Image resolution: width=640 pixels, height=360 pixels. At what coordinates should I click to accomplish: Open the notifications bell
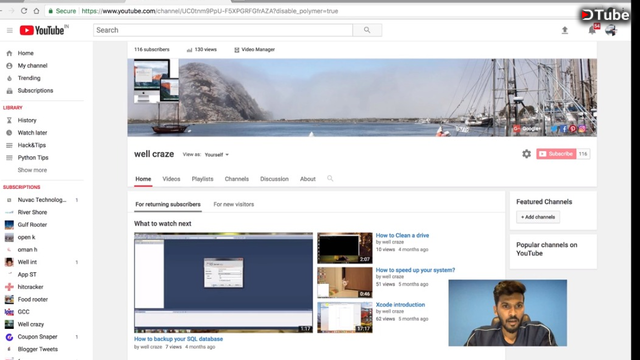(592, 30)
